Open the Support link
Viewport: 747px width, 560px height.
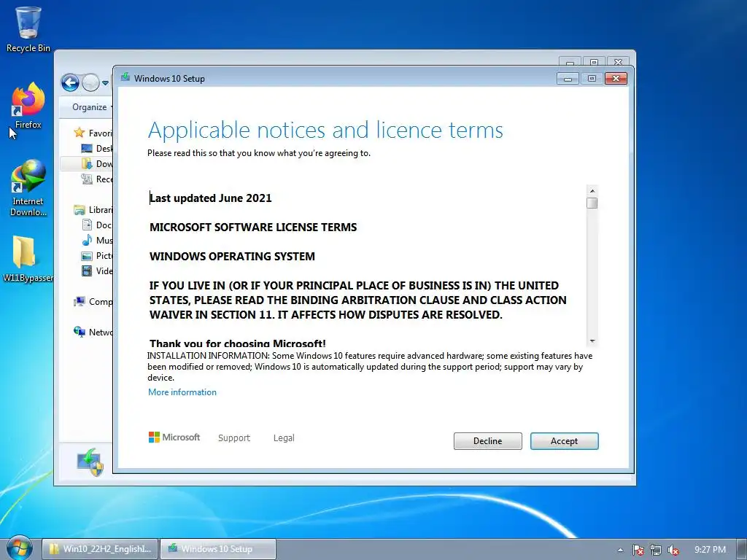point(234,437)
